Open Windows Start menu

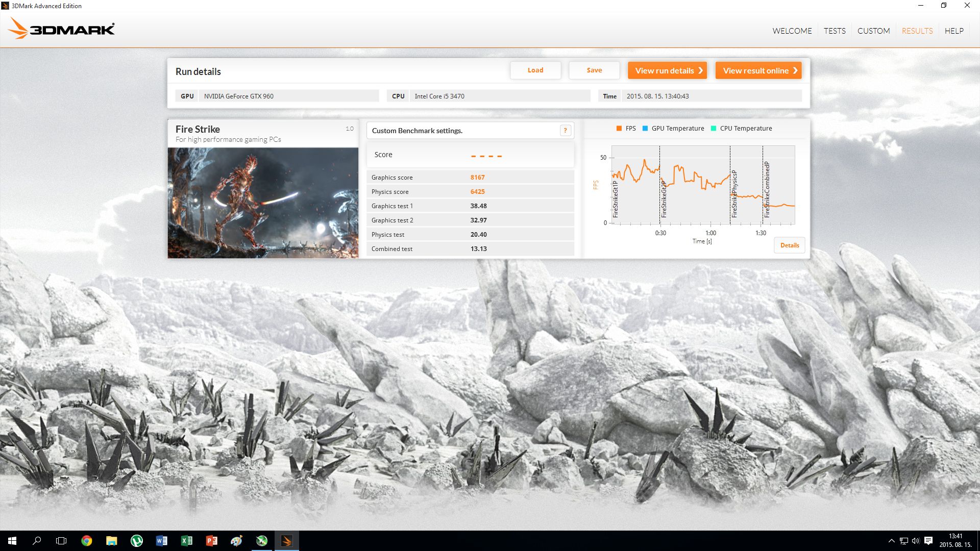point(12,541)
